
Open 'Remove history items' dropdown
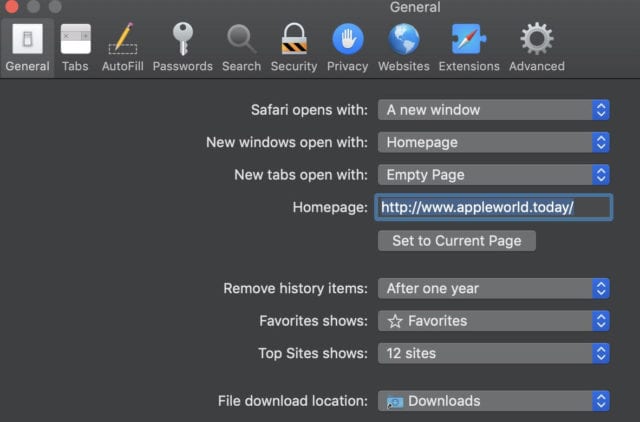tap(493, 288)
